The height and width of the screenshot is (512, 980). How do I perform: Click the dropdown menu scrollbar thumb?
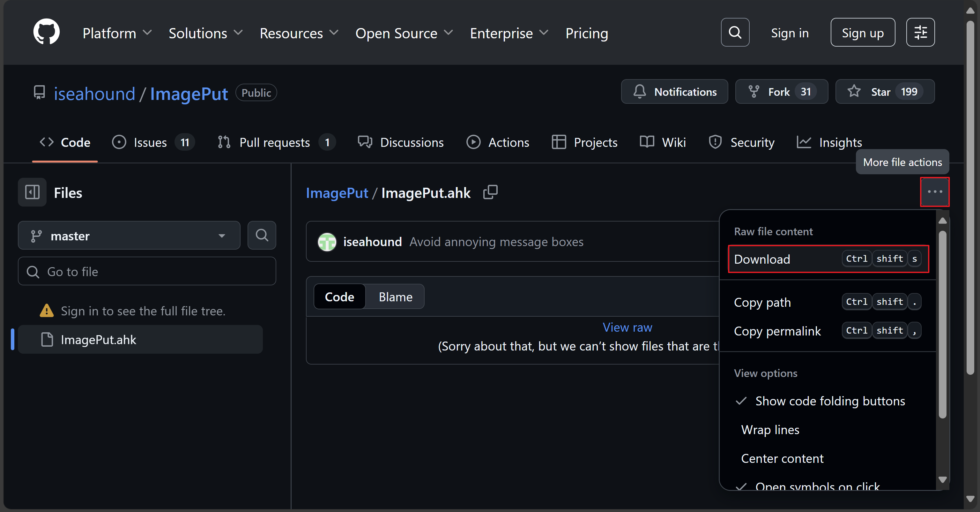pos(942,324)
